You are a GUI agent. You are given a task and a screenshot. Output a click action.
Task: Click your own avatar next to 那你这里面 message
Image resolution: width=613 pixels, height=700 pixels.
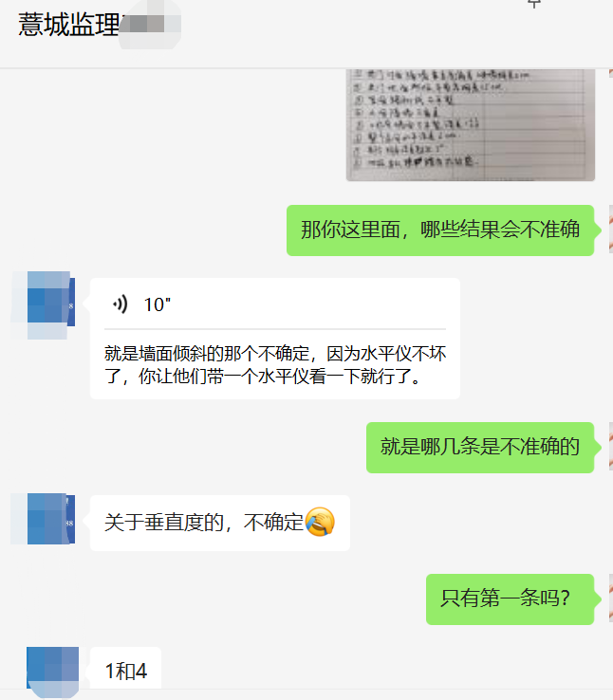pos(611,230)
